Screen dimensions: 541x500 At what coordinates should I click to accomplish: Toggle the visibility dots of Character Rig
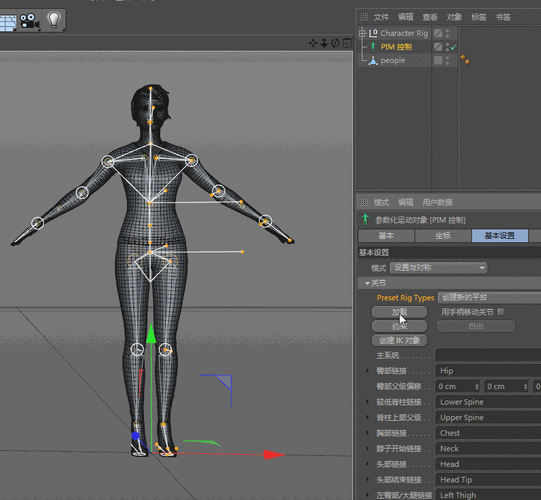[447, 33]
